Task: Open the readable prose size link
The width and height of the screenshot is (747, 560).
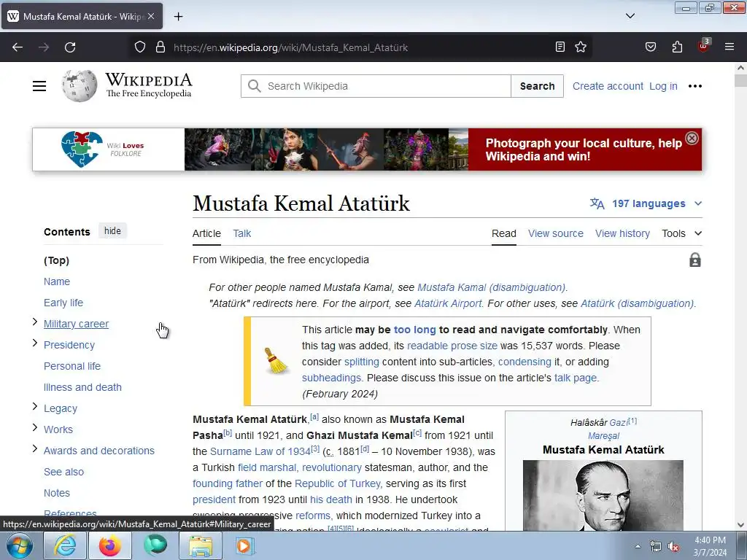Action: [x=452, y=346]
